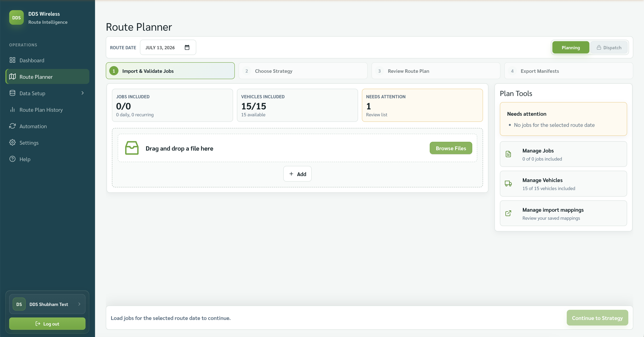Click the Add button
644x337 pixels.
pos(297,174)
